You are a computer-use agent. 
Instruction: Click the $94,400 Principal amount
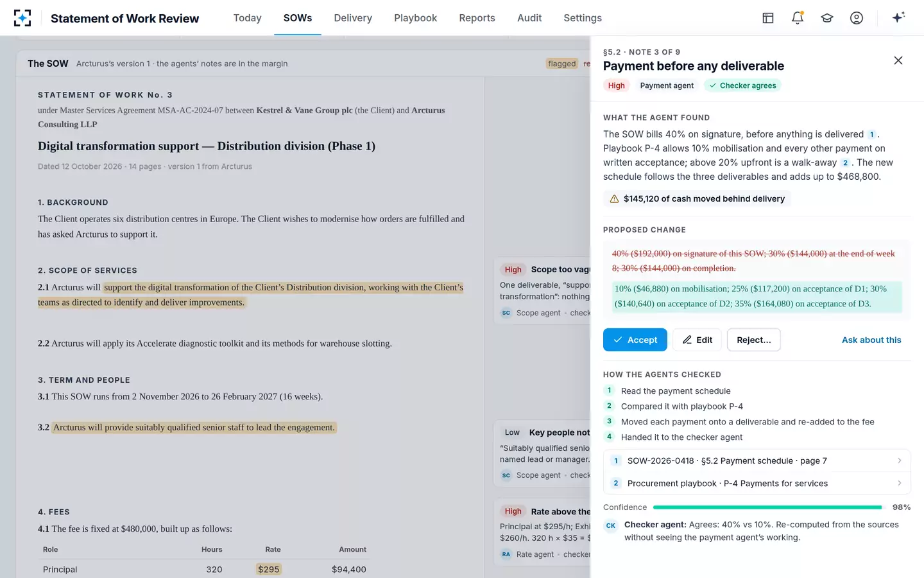pyautogui.click(x=349, y=569)
